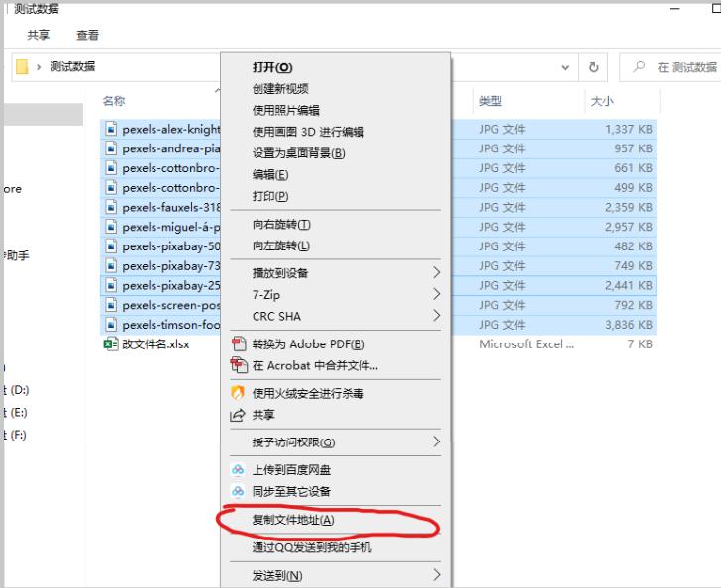Click the Excel icon of 改文件名.xlsx
Image resolution: width=721 pixels, height=588 pixels.
[x=110, y=344]
